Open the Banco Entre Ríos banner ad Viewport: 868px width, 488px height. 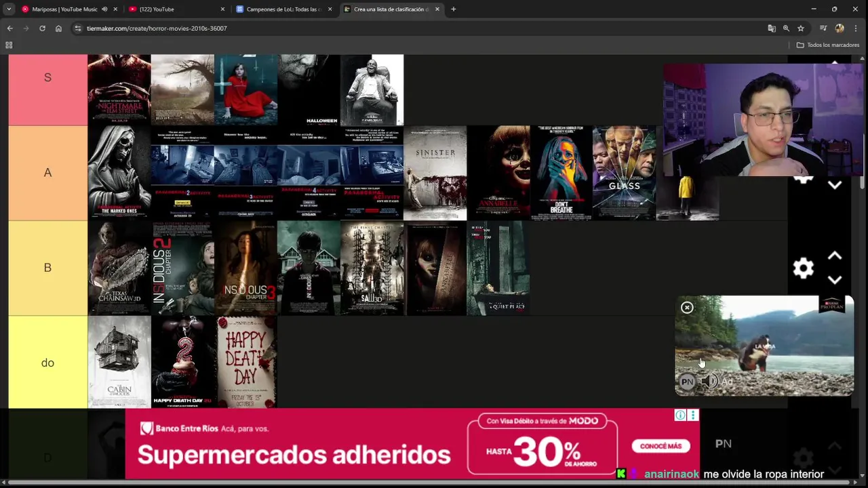coord(412,443)
